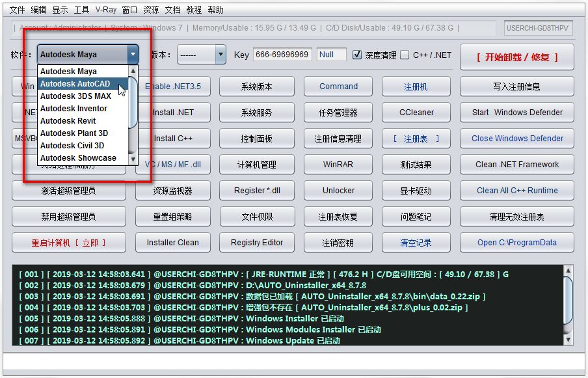Open the 帮助 menu
This screenshot has width=588, height=378.
click(x=216, y=10)
